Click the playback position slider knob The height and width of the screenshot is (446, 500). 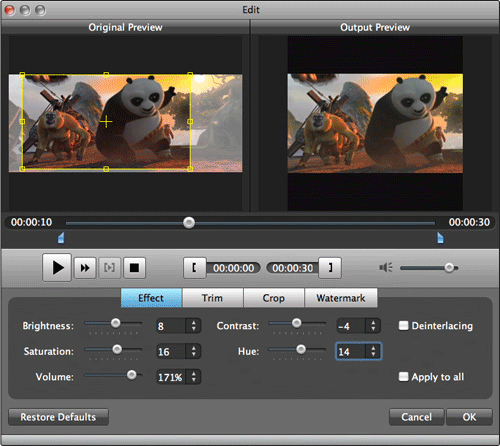189,222
